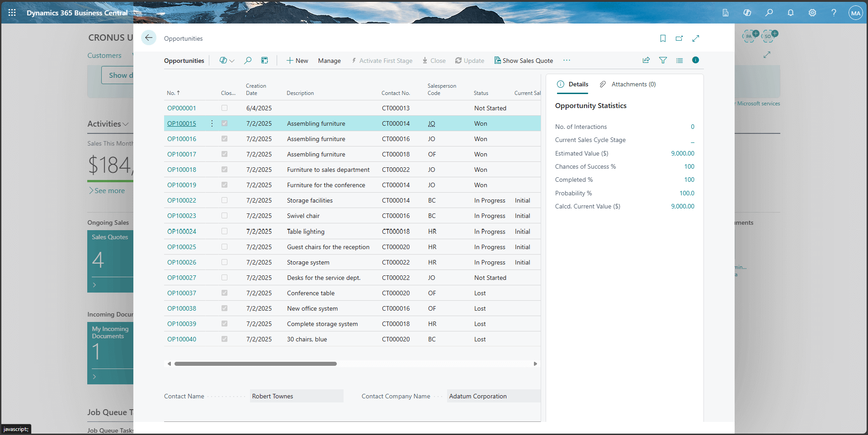The height and width of the screenshot is (435, 868).
Task: Share the Opportunities page via share icon
Action: [646, 60]
